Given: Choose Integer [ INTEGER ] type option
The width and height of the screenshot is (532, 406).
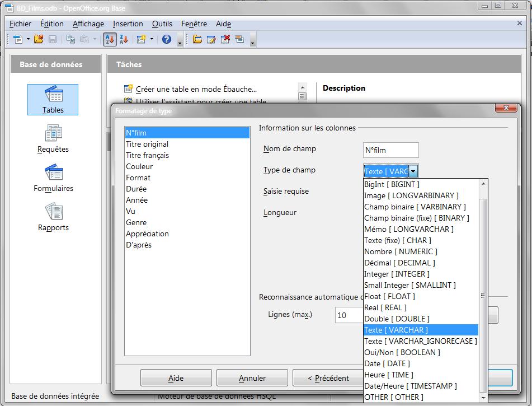Looking at the screenshot, I should coord(421,274).
